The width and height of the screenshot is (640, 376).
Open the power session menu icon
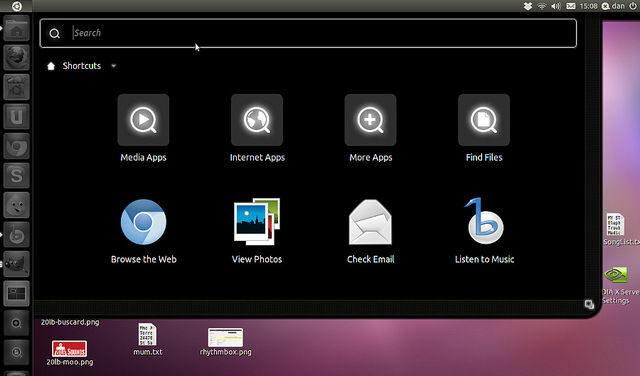pos(633,6)
